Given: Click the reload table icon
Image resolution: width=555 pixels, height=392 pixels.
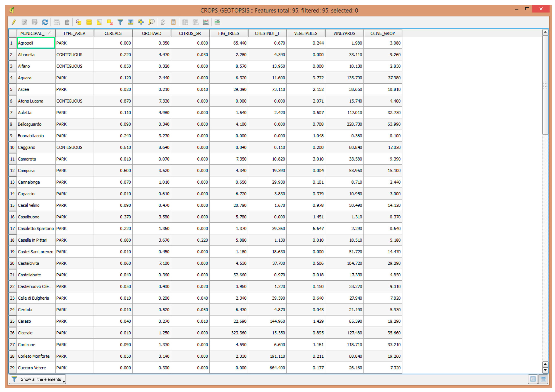Looking at the screenshot, I should pyautogui.click(x=45, y=23).
